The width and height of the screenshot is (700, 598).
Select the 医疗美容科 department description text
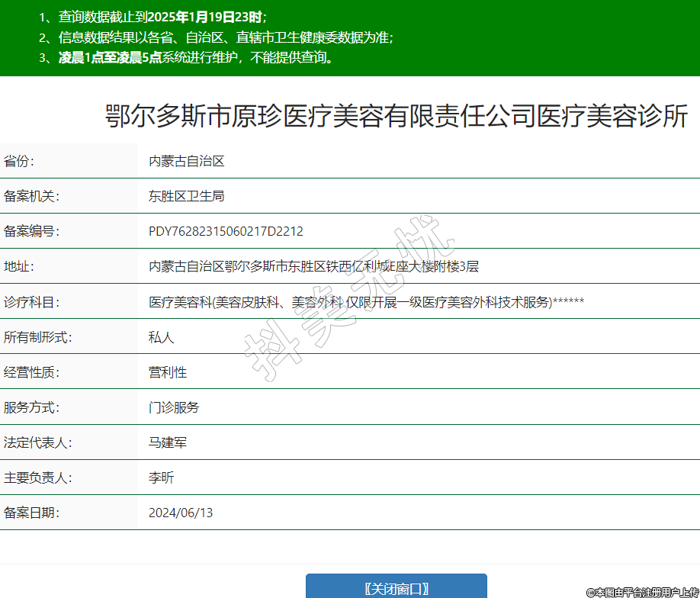tap(366, 302)
